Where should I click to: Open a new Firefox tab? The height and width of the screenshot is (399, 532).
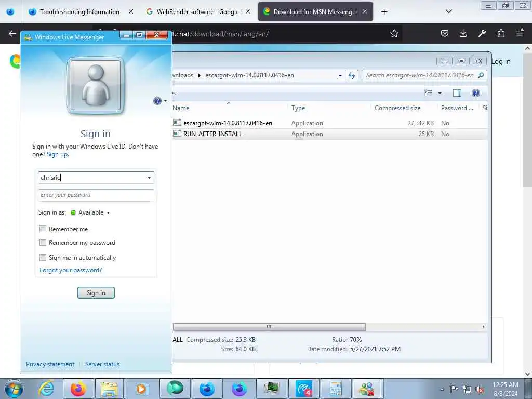[x=384, y=12]
